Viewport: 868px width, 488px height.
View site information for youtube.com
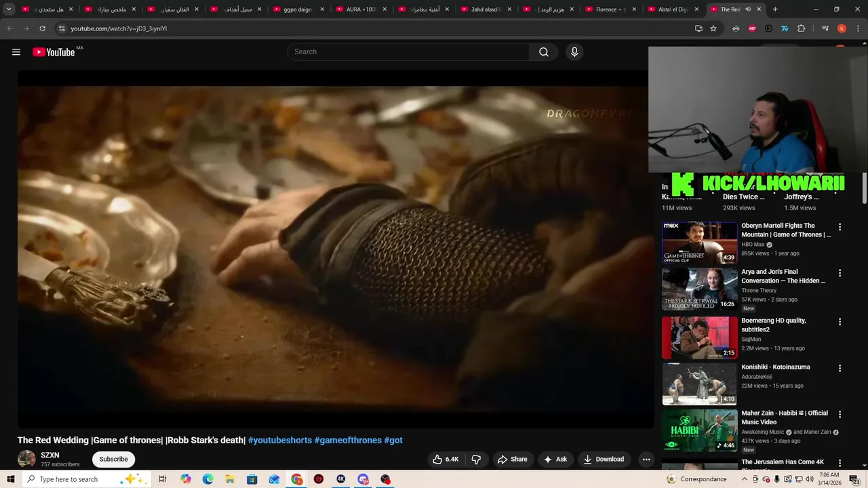click(62, 28)
